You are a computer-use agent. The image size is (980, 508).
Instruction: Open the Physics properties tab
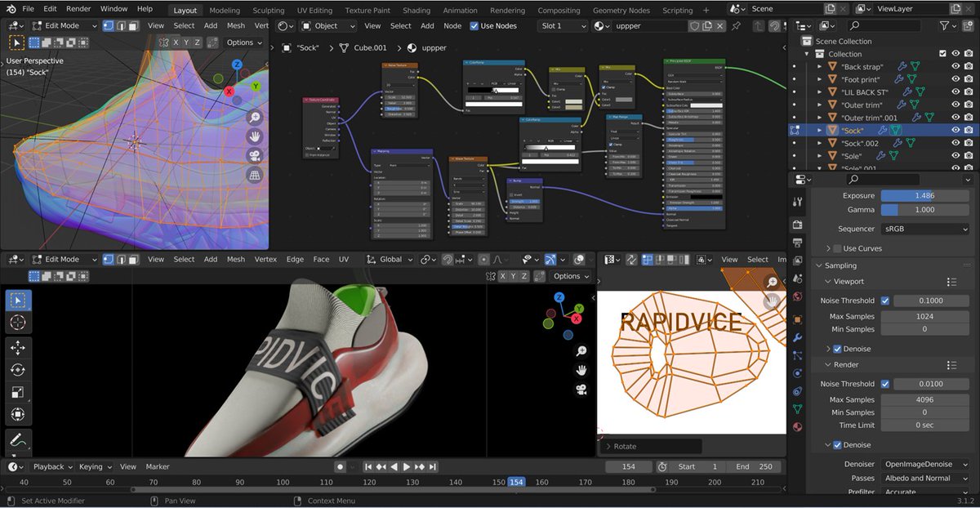coord(798,373)
